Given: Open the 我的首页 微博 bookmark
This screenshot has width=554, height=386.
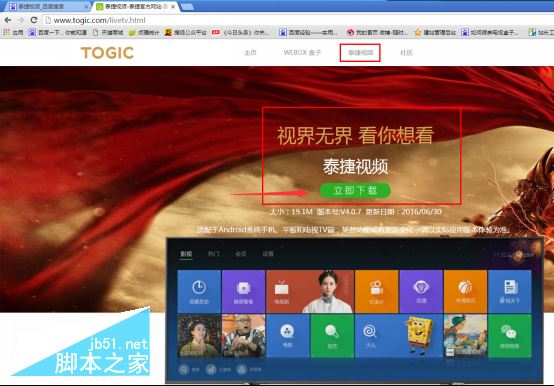Looking at the screenshot, I should point(377,32).
